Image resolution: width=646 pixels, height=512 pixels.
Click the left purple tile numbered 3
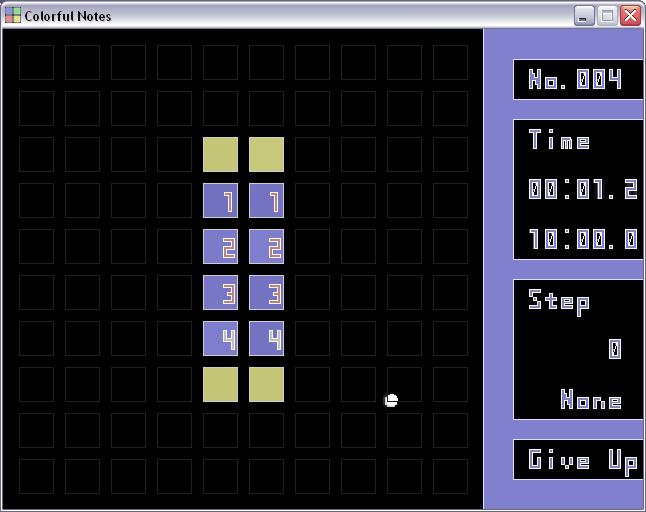pyautogui.click(x=220, y=292)
